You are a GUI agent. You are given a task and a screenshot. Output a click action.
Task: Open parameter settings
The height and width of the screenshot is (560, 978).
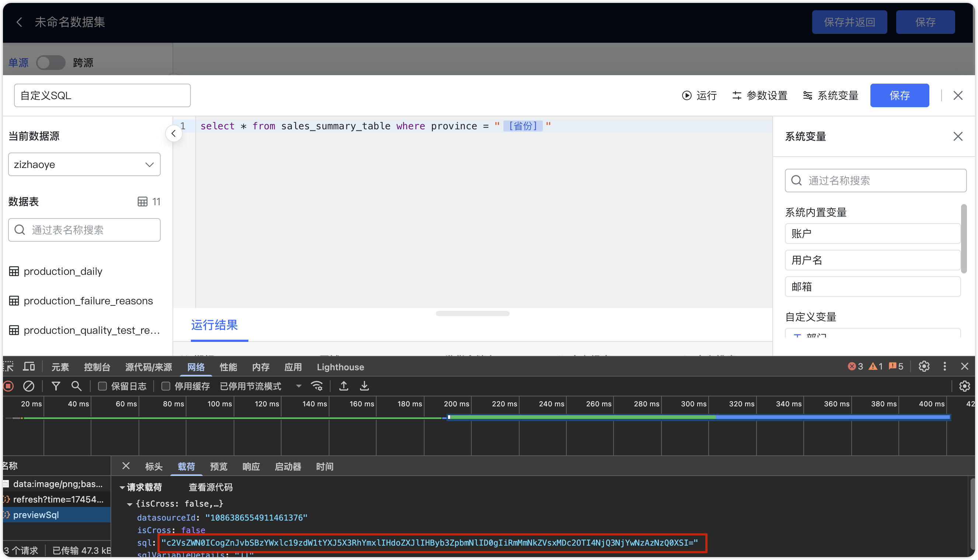click(759, 95)
